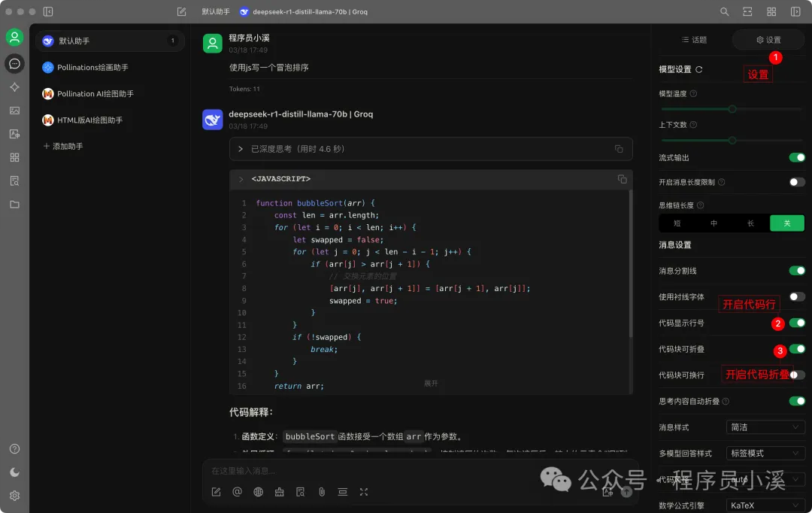This screenshot has height=513, width=812.
Task: Toggle auto-collapse thinking content switch
Action: [797, 401]
